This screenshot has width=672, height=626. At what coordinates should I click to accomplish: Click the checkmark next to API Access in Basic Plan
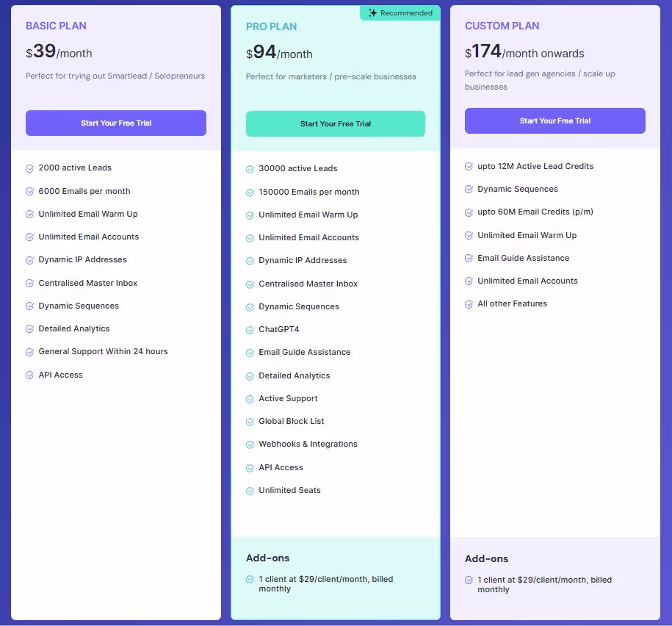coord(29,375)
